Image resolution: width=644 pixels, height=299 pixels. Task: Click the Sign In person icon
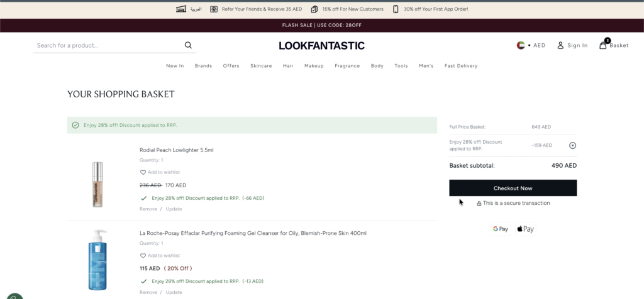[560, 45]
